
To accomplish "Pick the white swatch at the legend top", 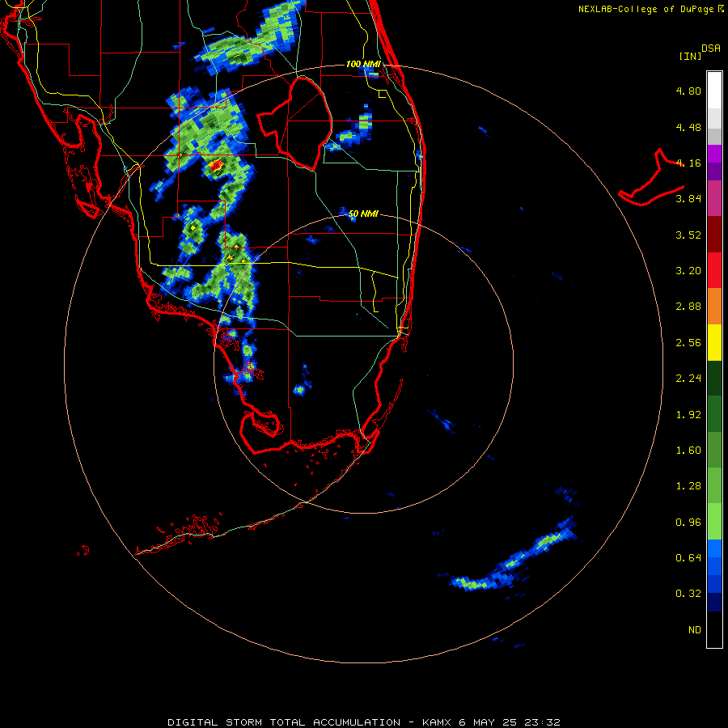I will tap(714, 90).
